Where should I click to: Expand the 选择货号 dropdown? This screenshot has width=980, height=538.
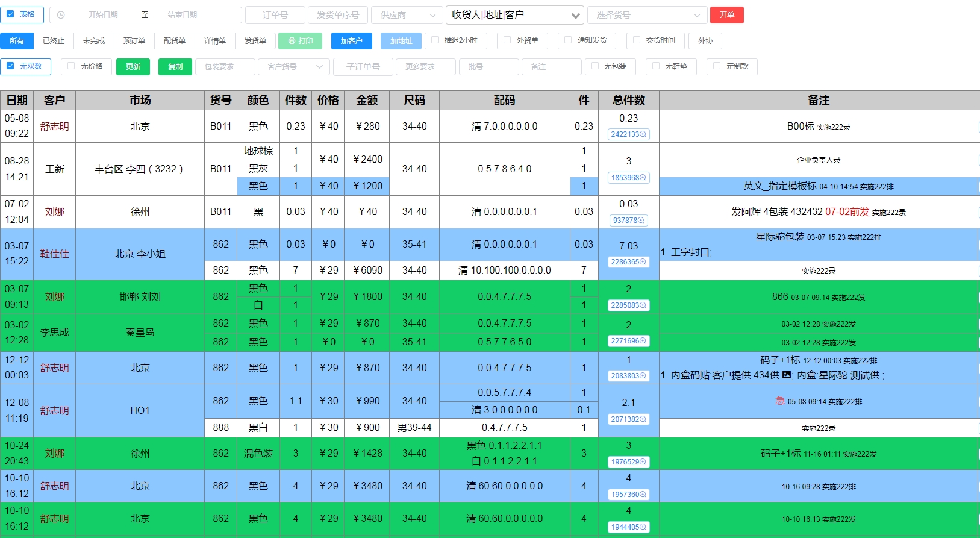coord(648,15)
